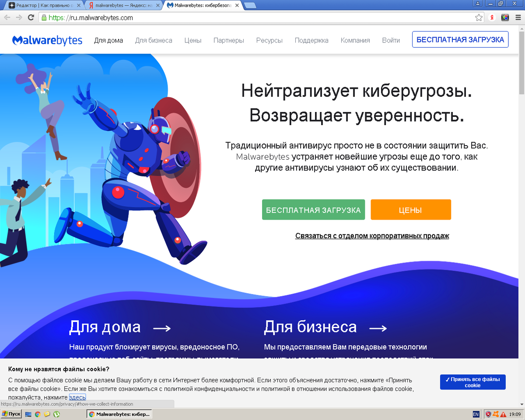Click the EN language indicator
Screen dimensions: 525x420
476,414
